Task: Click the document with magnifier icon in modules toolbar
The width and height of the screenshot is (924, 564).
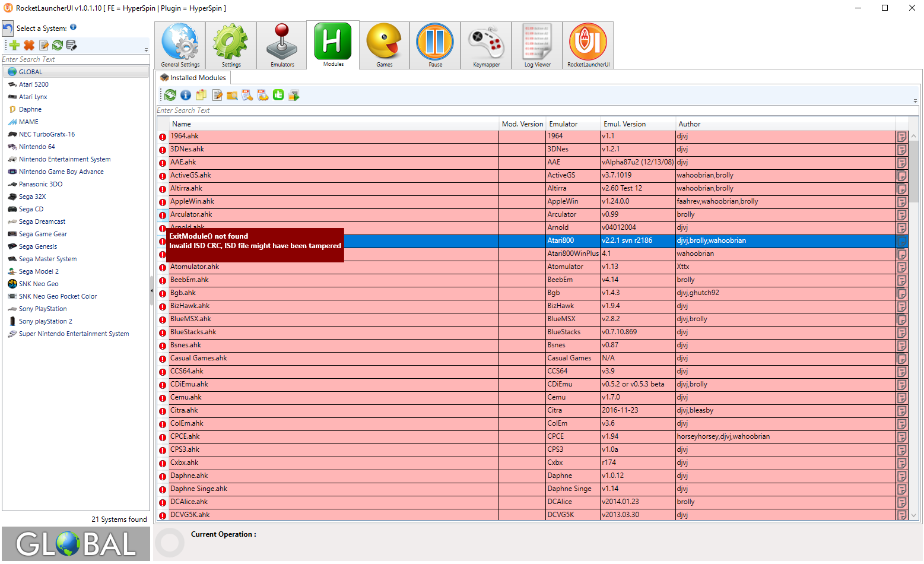Action: (247, 95)
